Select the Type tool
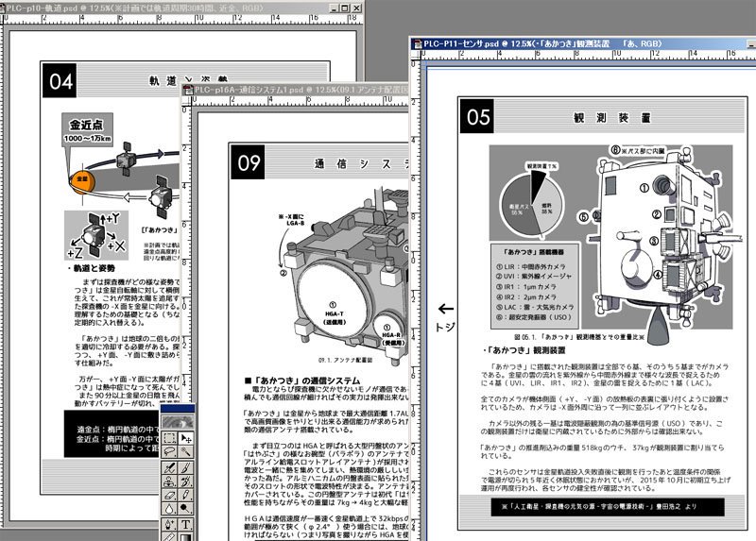Image resolution: width=756 pixels, height=541 pixels. pyautogui.click(x=186, y=524)
